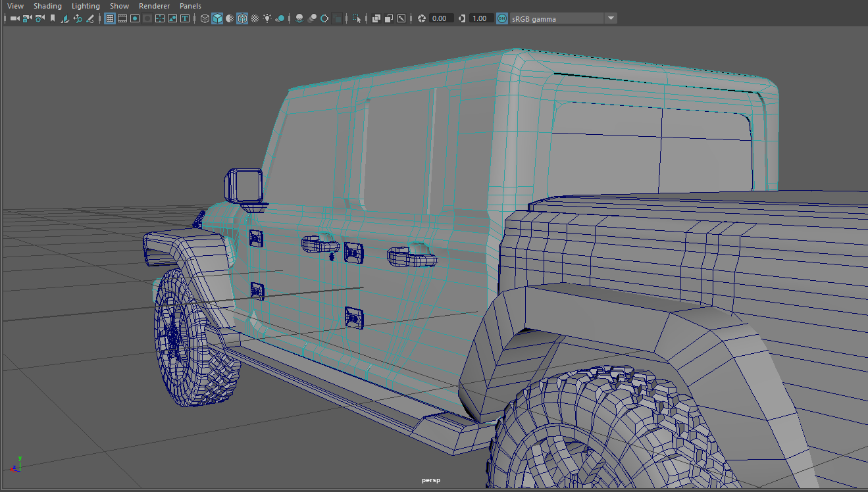
Task: Click the persp camera label
Action: [x=431, y=480]
